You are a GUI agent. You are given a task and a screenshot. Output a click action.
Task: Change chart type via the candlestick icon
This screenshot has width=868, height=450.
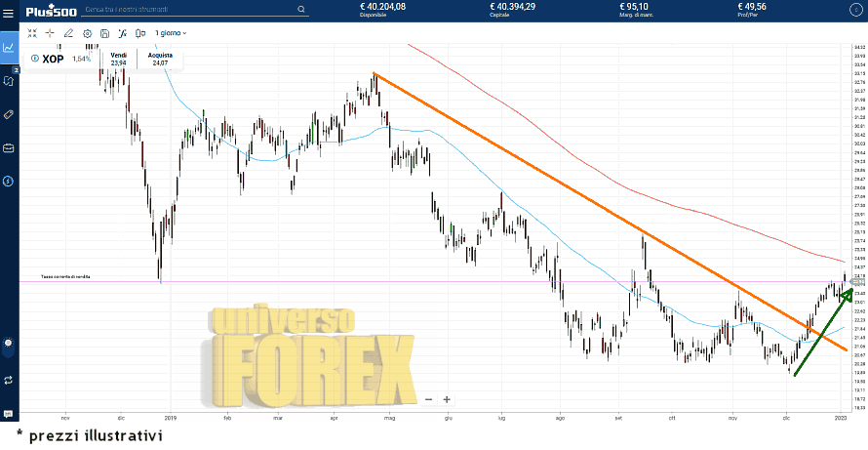[140, 33]
